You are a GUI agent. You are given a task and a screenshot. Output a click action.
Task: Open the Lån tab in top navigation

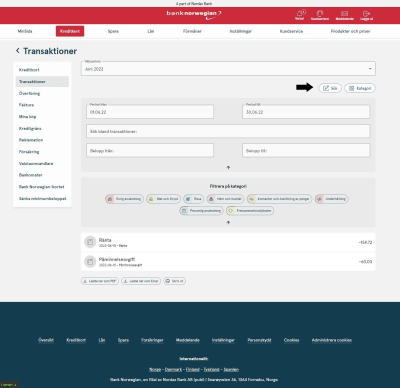pos(151,31)
